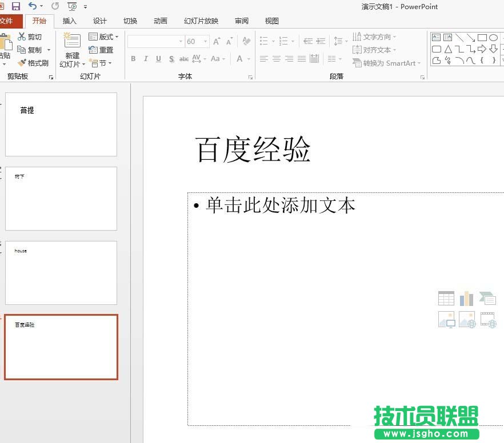Select the 菩提 slide thumbnail
The image size is (504, 443).
61,124
